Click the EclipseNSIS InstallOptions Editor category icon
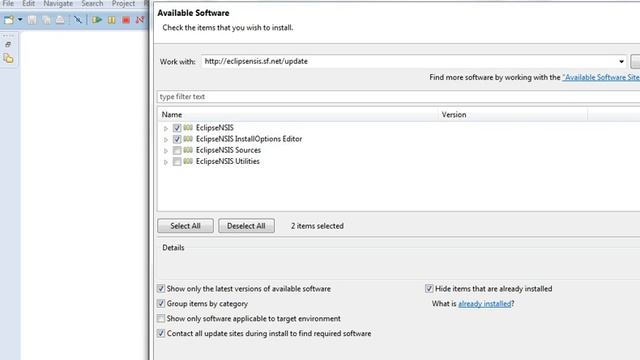 click(x=188, y=139)
